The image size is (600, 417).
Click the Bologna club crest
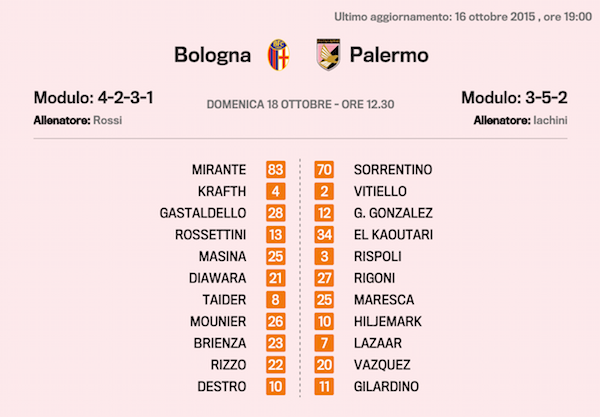click(x=279, y=55)
